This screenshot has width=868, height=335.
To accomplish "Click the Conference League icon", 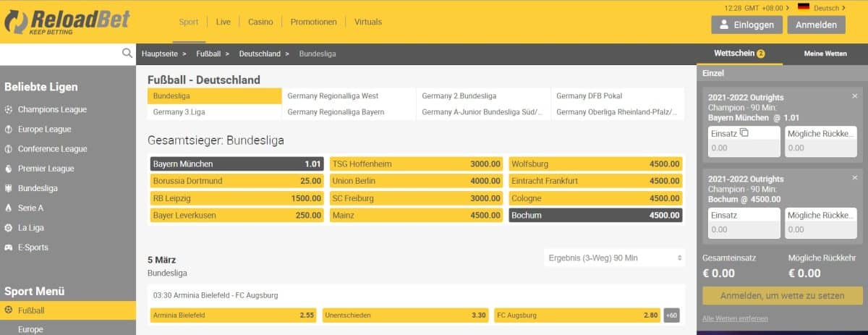I will [9, 148].
